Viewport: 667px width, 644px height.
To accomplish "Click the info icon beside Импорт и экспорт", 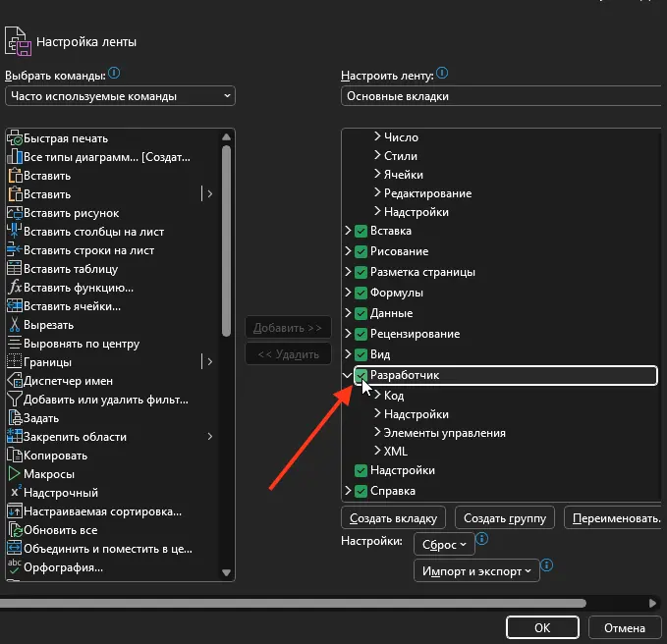I will (547, 566).
